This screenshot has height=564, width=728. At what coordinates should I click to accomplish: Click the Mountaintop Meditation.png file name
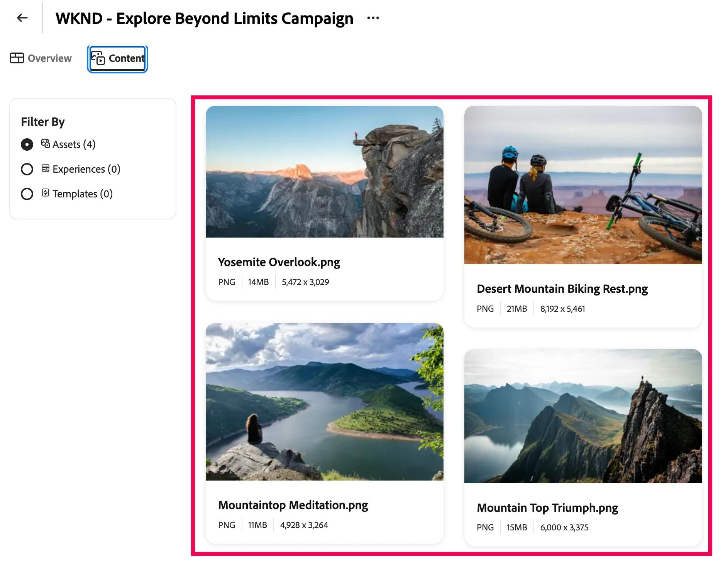pyautogui.click(x=293, y=505)
